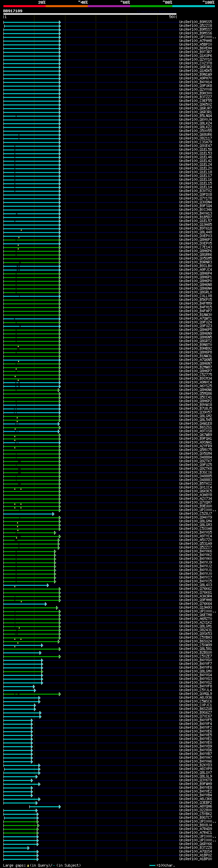Viewport: 218px width, 868px height.
Task: Select hit label UniRef100_Q8L545
Action: [x=196, y=420]
